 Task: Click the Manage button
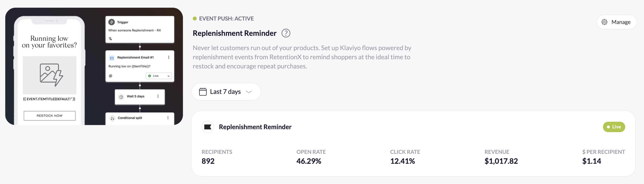(x=617, y=22)
